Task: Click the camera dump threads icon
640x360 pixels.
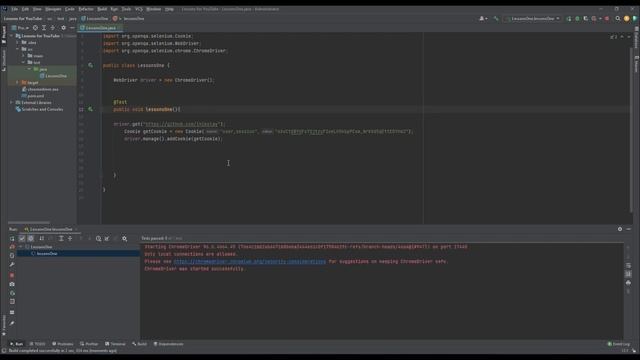Action: 12,284
